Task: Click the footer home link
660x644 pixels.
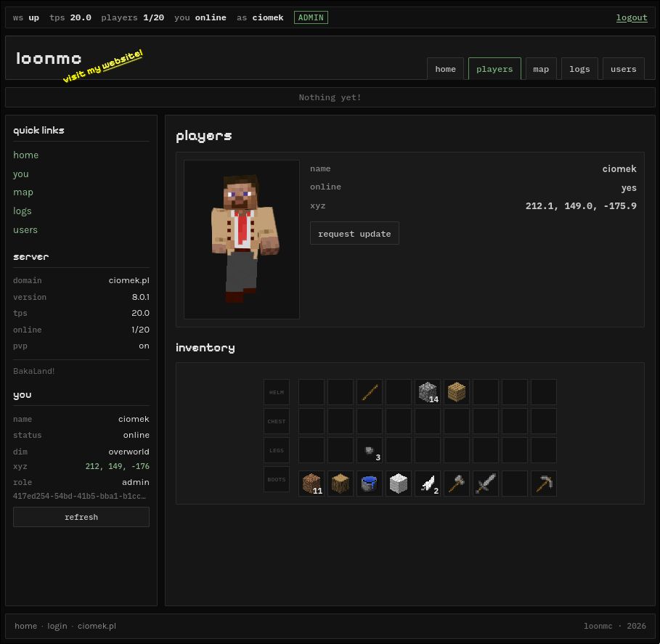Action: tap(25, 626)
